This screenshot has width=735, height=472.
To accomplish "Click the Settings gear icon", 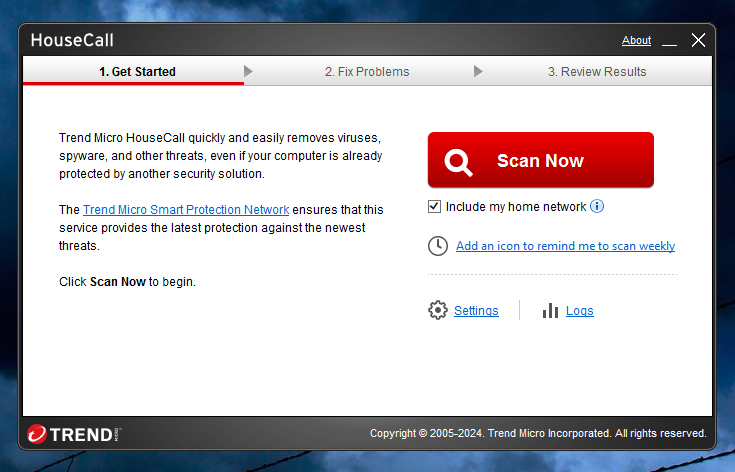I will [x=438, y=310].
